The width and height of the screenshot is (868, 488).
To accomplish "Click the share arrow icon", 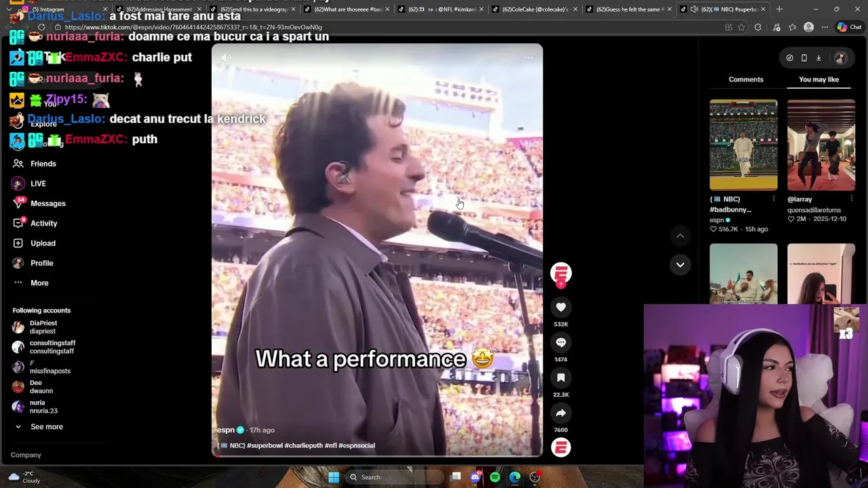I will tap(561, 413).
